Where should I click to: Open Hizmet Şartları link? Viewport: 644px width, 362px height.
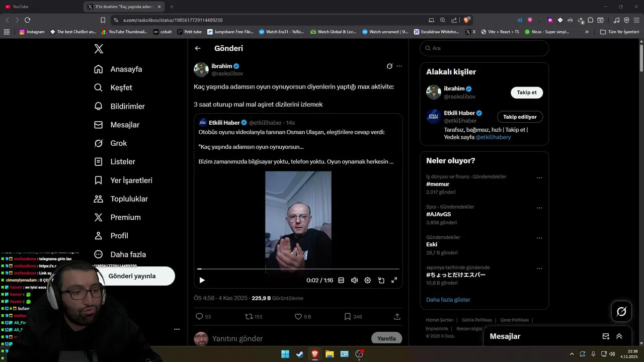tap(439, 320)
